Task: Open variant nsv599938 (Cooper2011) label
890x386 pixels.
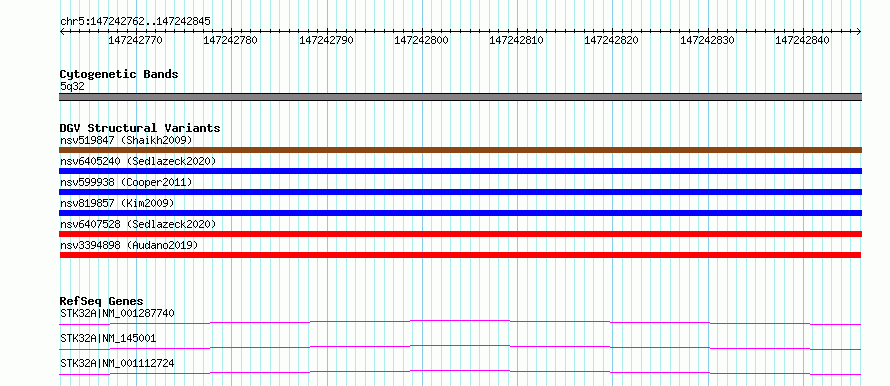Action: click(126, 182)
